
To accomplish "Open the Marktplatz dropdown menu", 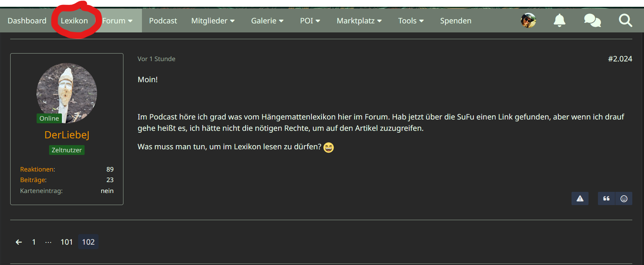I will click(x=359, y=21).
